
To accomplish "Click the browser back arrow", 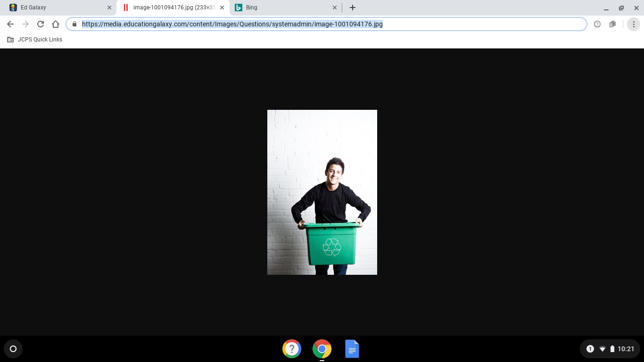I will (x=10, y=24).
